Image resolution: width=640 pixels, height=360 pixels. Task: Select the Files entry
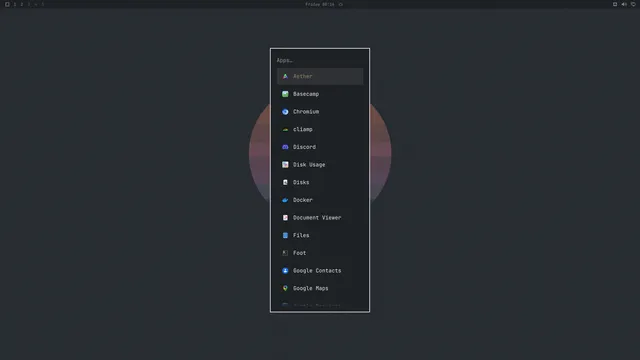(320, 236)
